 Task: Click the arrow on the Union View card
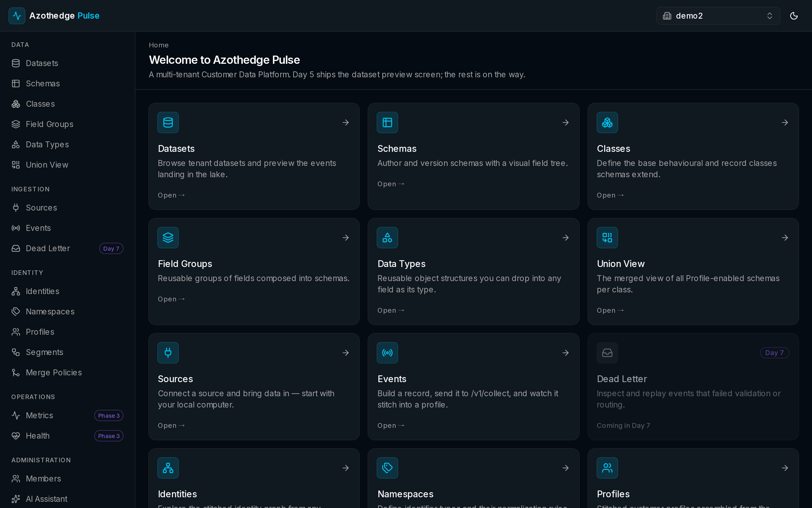(785, 238)
